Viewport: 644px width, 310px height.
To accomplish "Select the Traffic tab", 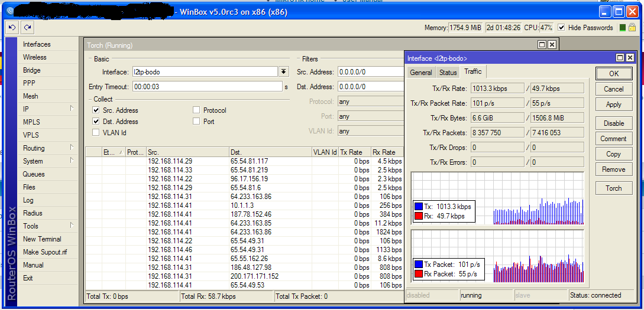I will point(473,71).
